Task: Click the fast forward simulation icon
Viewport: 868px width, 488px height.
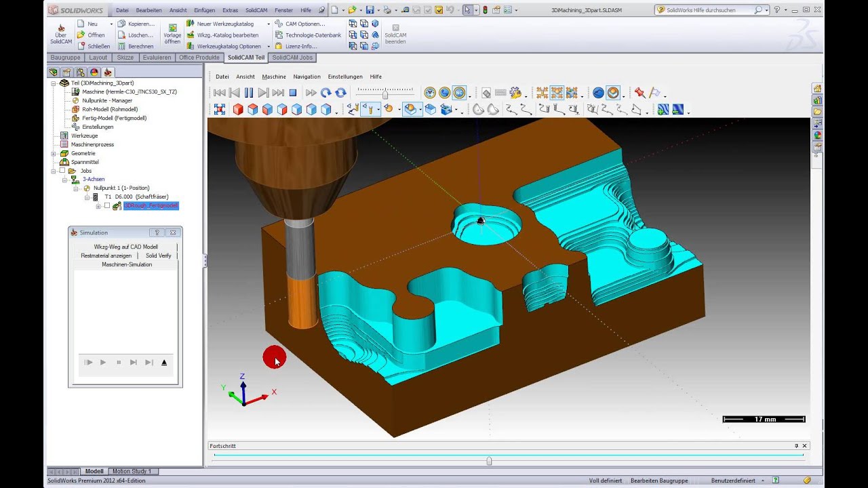Action: [x=311, y=93]
